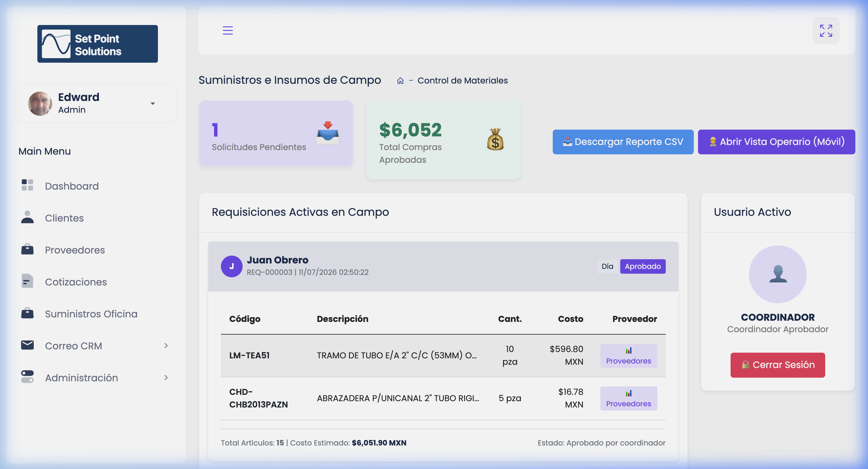
Task: Click the fullscreen expand icon
Action: 826,31
